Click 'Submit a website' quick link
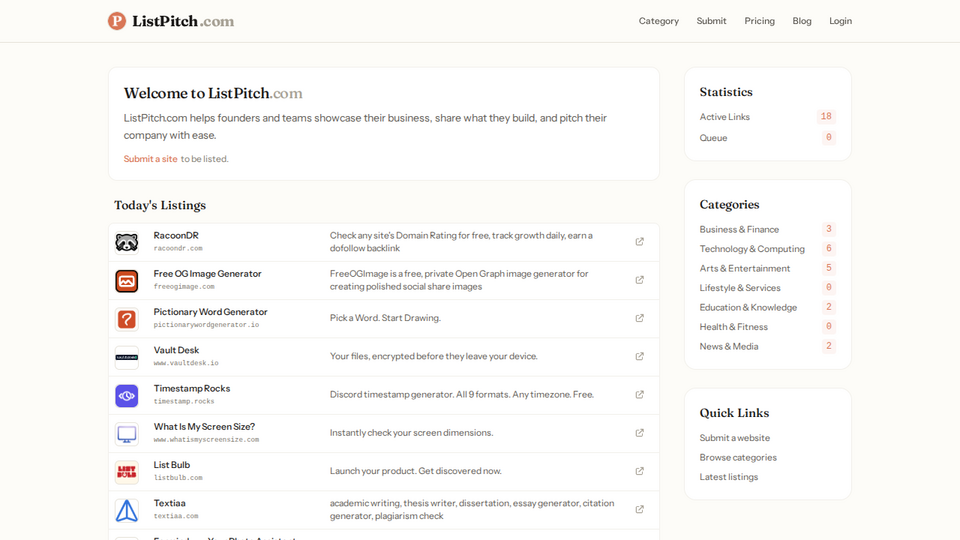960x540 pixels. tap(735, 438)
